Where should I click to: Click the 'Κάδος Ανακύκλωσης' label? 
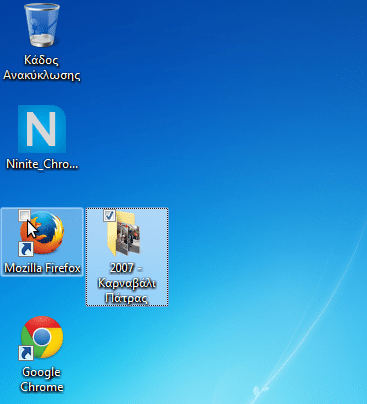[x=42, y=67]
